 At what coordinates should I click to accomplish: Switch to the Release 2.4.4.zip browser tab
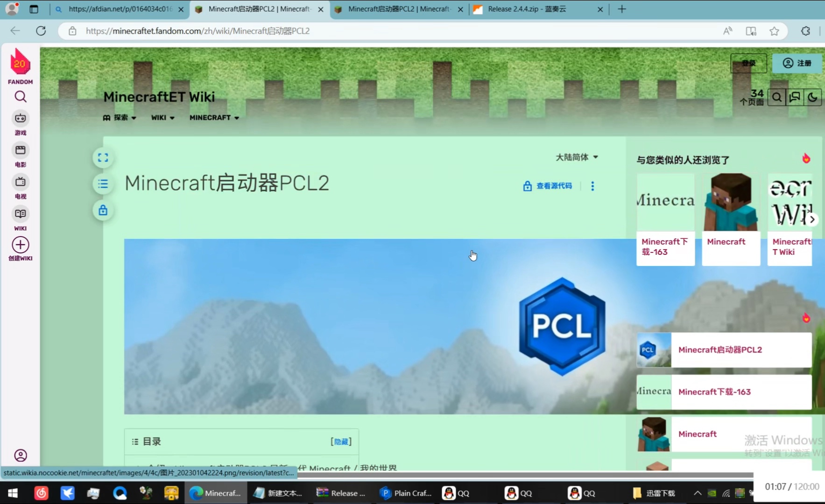528,9
